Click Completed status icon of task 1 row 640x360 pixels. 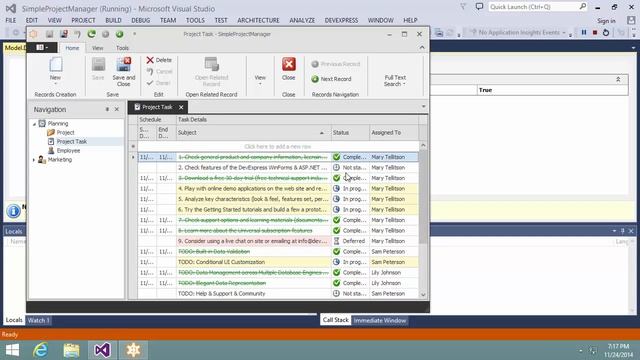[x=336, y=157]
